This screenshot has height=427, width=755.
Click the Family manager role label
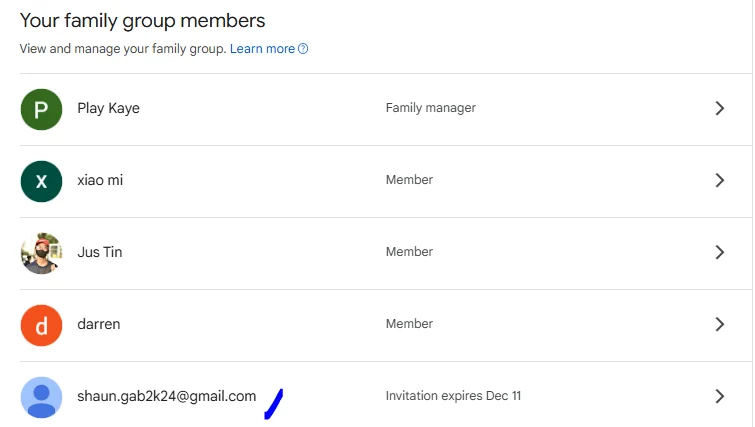[x=430, y=108]
